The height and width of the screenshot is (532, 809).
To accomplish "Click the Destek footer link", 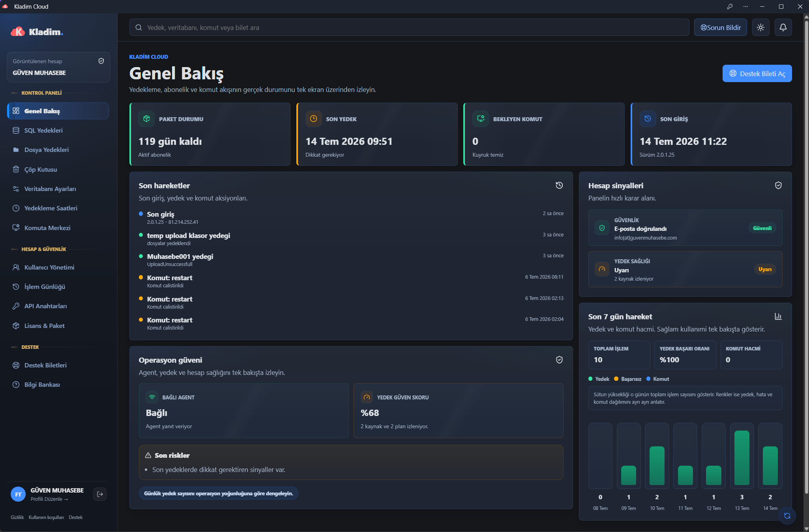I will [x=76, y=517].
